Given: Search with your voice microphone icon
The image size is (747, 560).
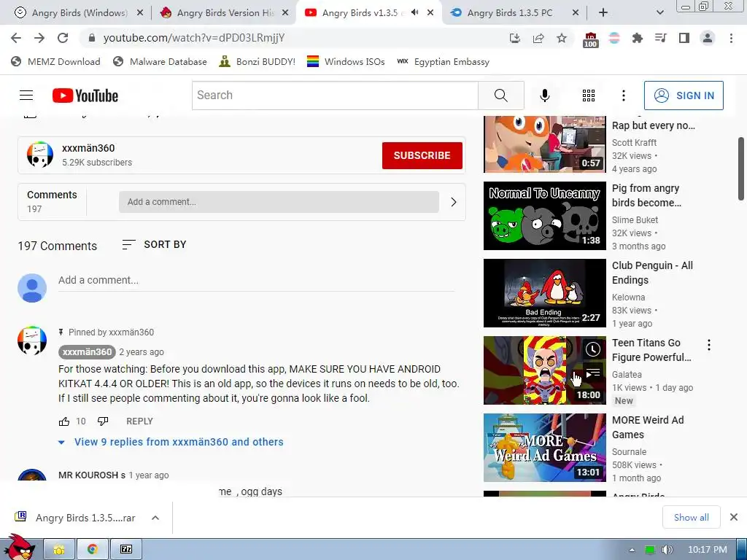Looking at the screenshot, I should click(544, 96).
